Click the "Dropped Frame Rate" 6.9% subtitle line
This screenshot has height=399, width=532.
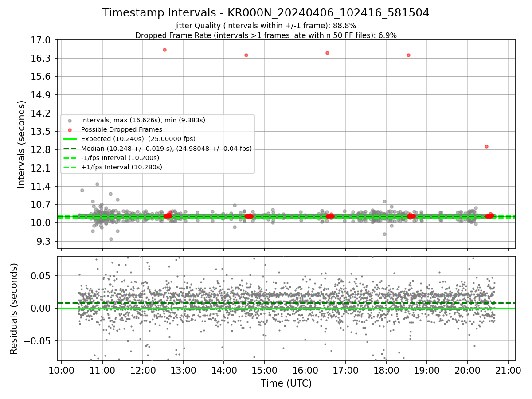click(x=266, y=35)
